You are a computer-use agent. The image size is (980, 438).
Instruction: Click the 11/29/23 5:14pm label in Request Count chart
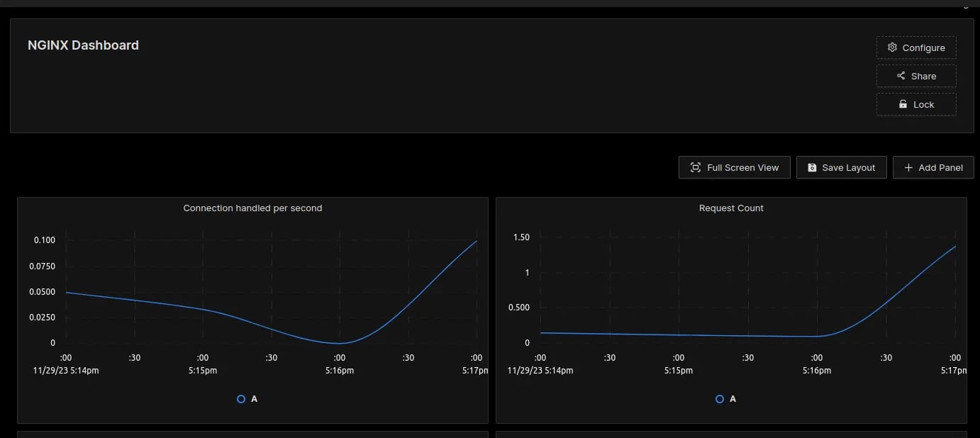(x=540, y=371)
